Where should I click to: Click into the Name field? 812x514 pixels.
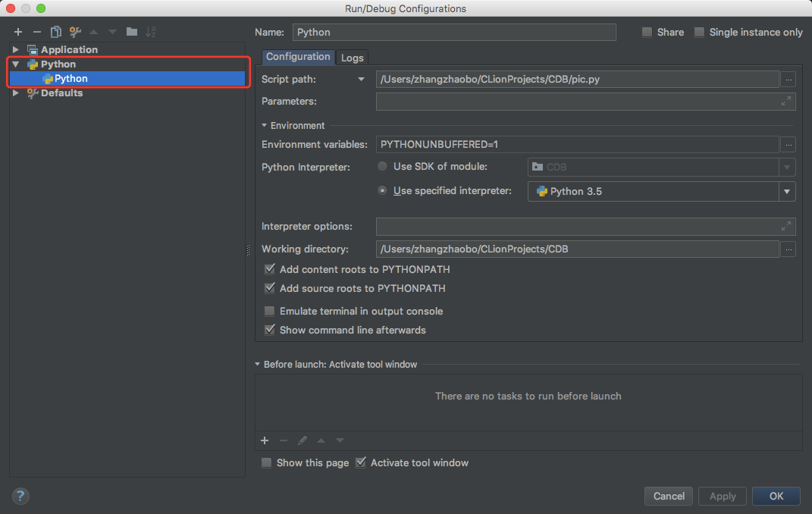pos(454,32)
